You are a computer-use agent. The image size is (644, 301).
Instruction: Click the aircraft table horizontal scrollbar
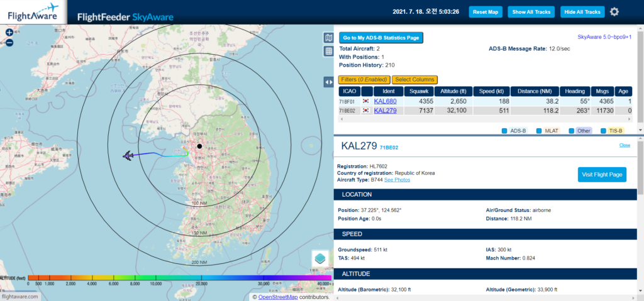click(x=487, y=119)
